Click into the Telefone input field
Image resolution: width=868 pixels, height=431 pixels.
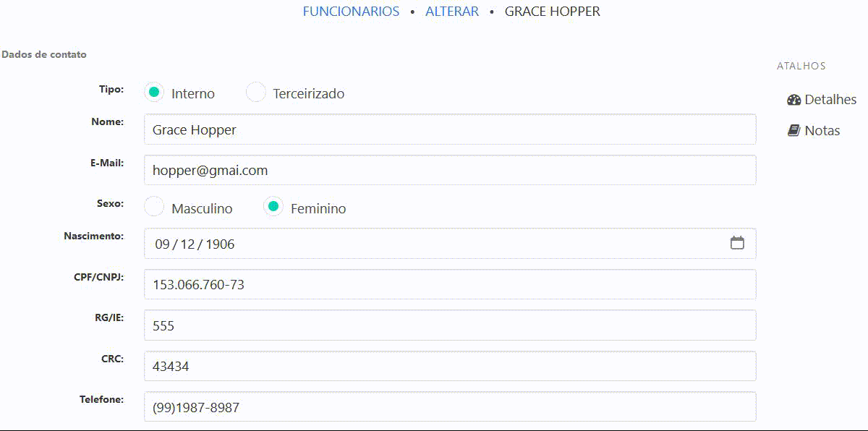click(x=449, y=407)
